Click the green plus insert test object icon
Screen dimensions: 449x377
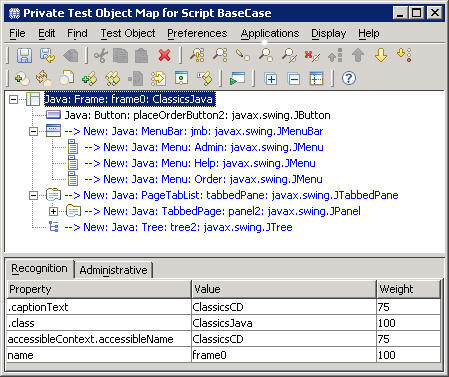coord(22,79)
